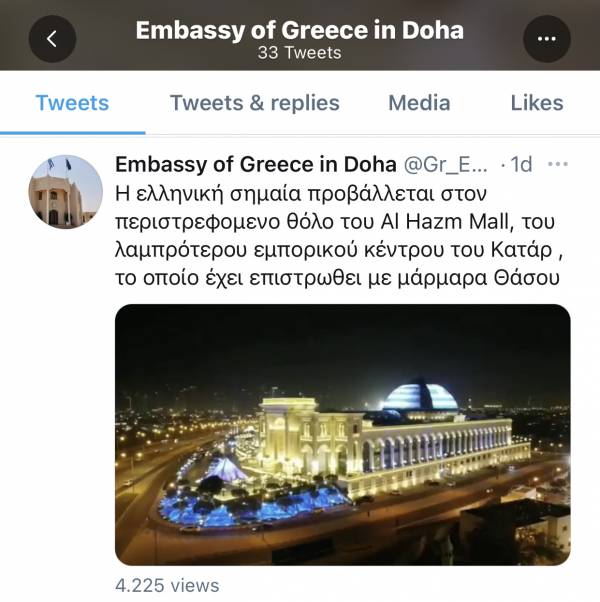Switch to the Tweets & replies tab
600x602 pixels.
coord(255,103)
